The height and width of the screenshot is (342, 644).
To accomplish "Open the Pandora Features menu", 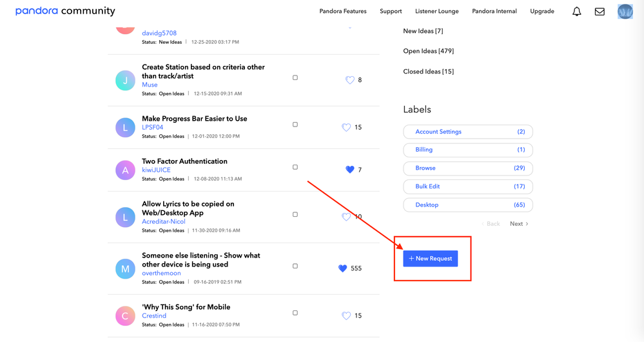I will 343,11.
